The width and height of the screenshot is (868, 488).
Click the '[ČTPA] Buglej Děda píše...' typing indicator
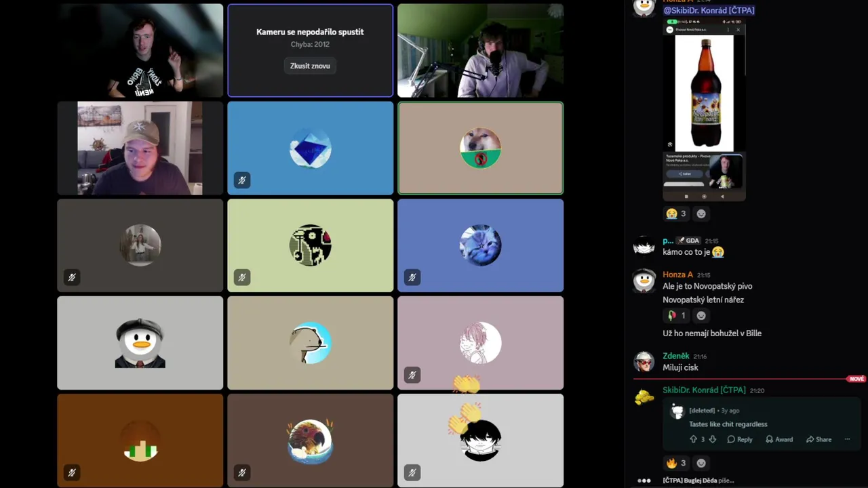(x=698, y=481)
